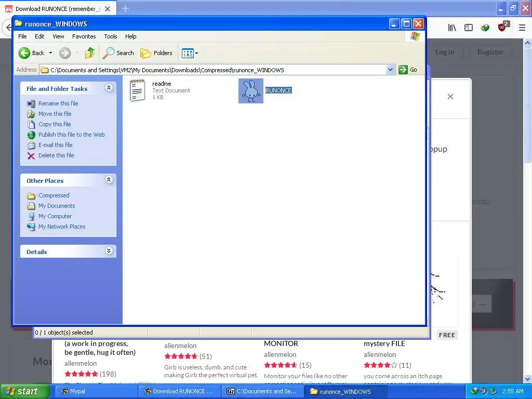Screen dimensions: 532x399
Task: Switch to runonce_WINDOWS taskbar button
Action: click(345, 392)
